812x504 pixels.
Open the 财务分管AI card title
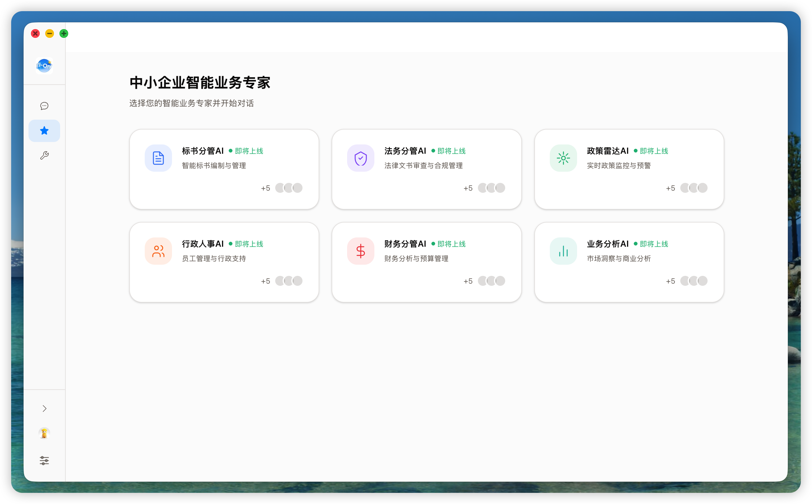405,244
